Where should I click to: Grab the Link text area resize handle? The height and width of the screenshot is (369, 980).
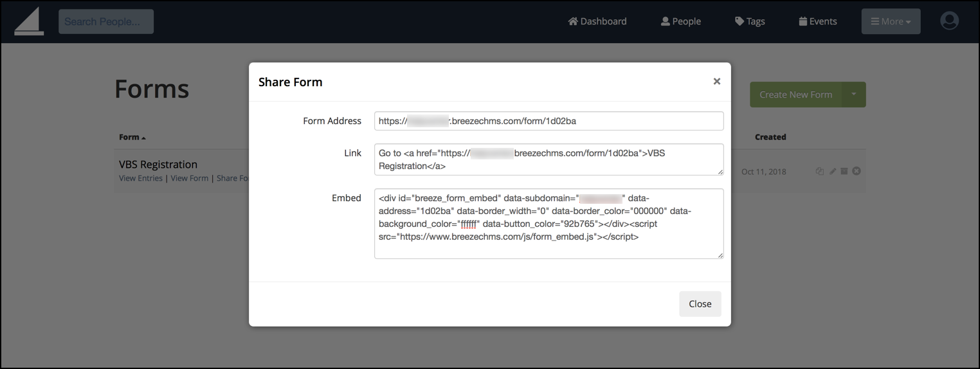(x=720, y=172)
